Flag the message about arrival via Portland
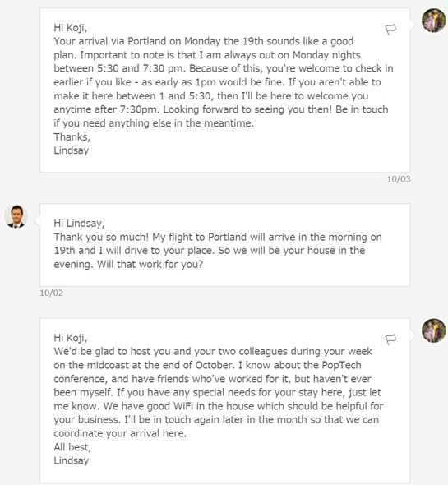The width and height of the screenshot is (448, 485). [x=390, y=30]
